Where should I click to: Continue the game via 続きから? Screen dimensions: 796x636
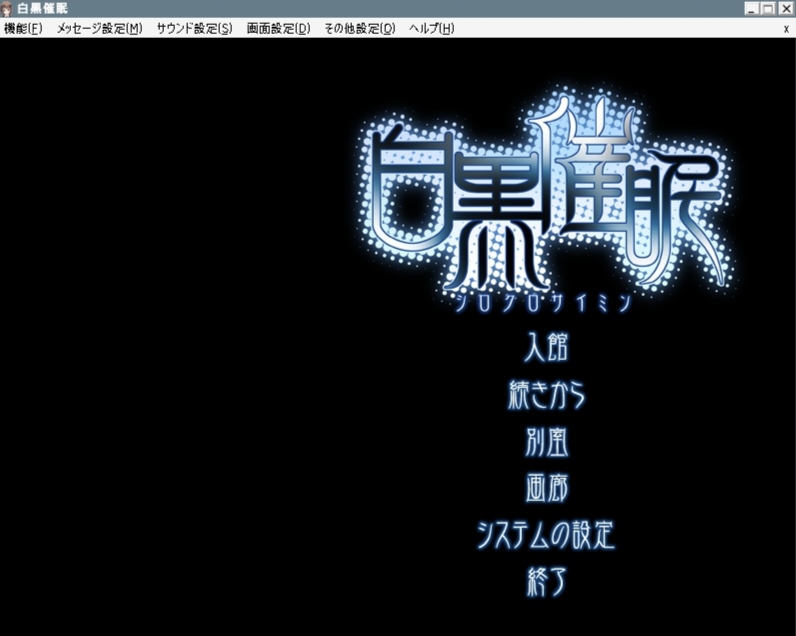(546, 394)
